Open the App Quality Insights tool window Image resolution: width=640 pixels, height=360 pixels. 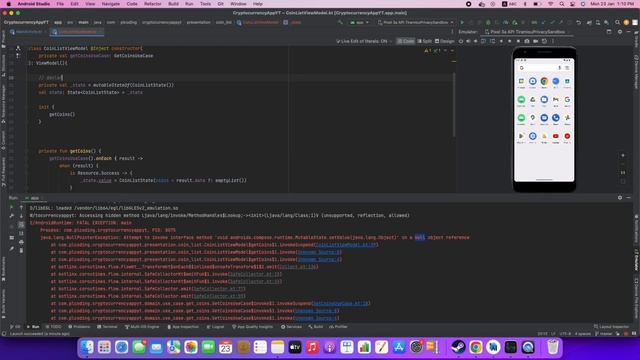[x=252, y=327]
